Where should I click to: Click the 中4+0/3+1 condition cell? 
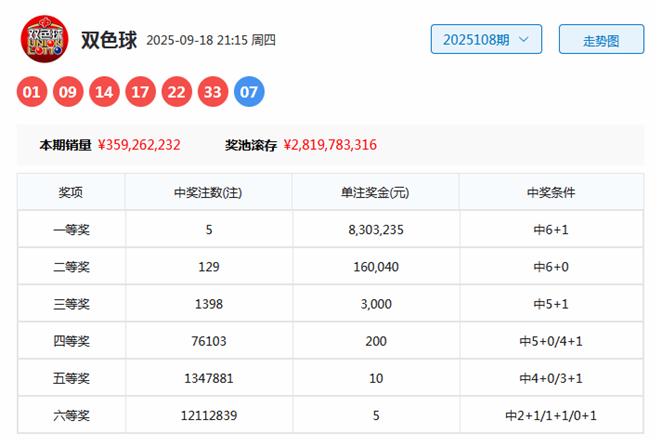click(x=551, y=378)
